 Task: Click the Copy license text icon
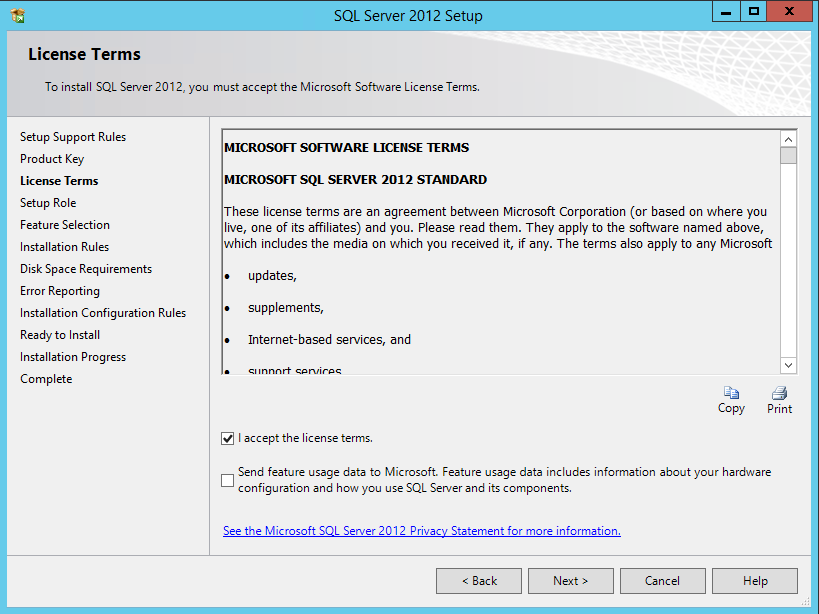coord(731,393)
